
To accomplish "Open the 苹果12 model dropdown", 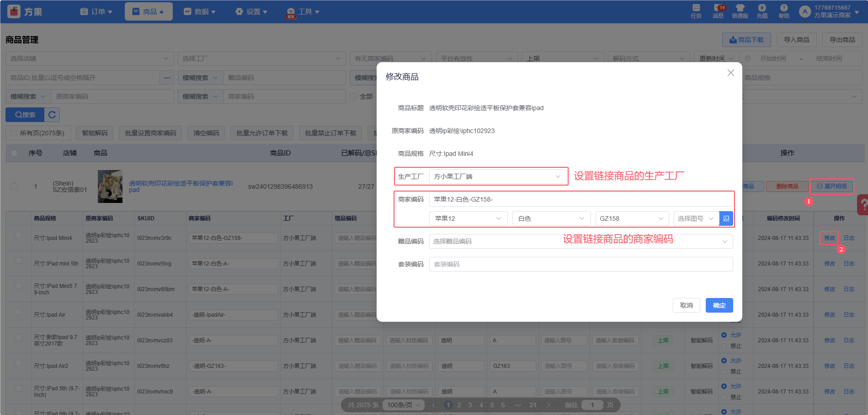I will 468,218.
